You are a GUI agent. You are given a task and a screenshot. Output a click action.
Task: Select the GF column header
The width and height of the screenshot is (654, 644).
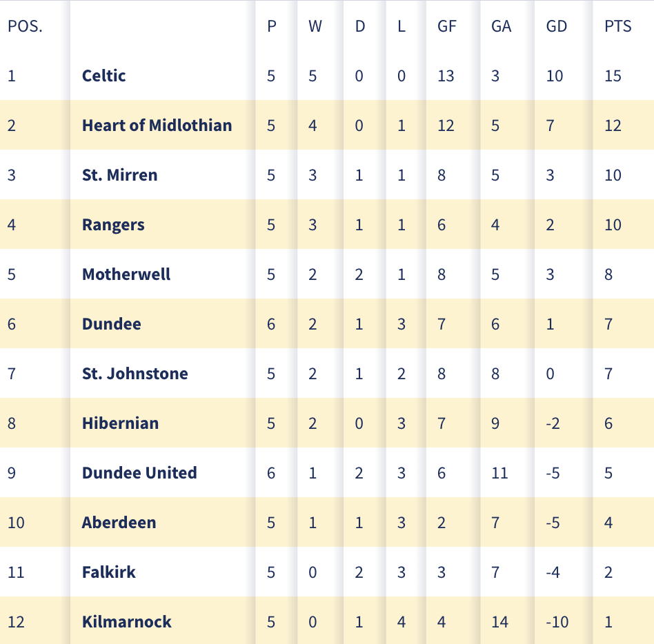click(447, 26)
